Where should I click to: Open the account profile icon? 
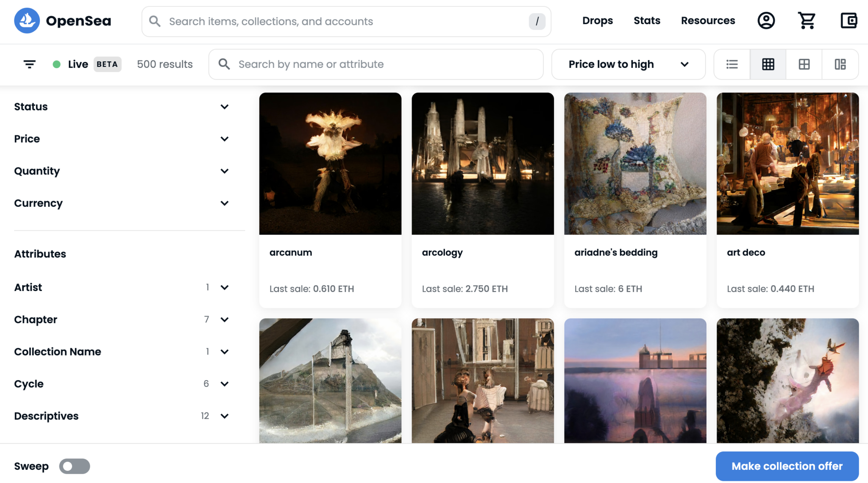(766, 20)
